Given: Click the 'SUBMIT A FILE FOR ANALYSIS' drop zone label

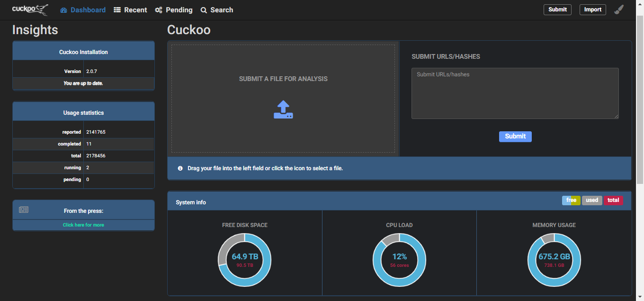Looking at the screenshot, I should (283, 79).
